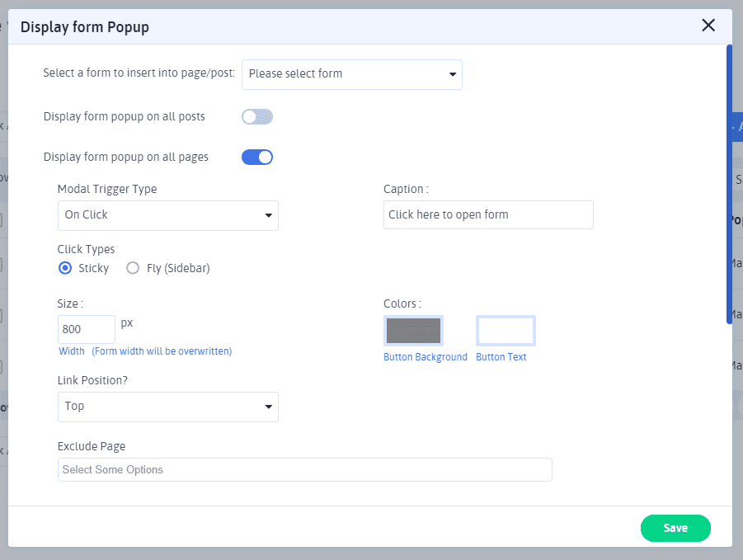The width and height of the screenshot is (743, 560).
Task: Open the white Button Text color swatch
Action: [506, 331]
